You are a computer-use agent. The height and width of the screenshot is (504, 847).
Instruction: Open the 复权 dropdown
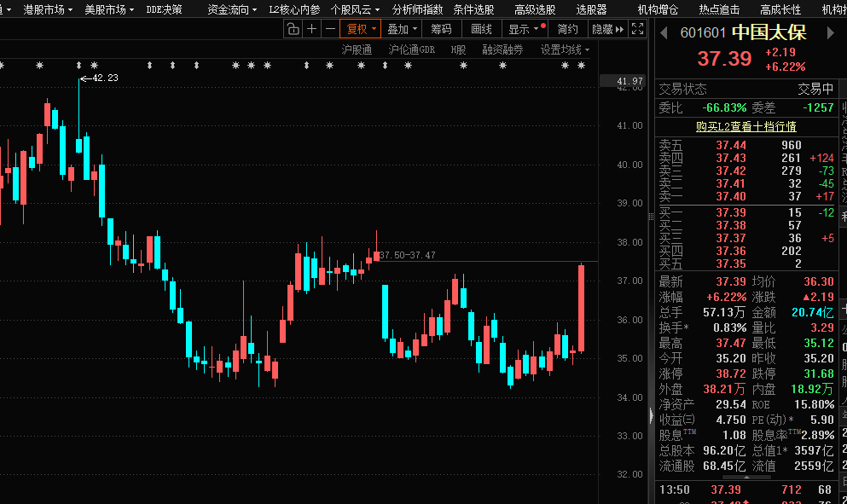[361, 29]
